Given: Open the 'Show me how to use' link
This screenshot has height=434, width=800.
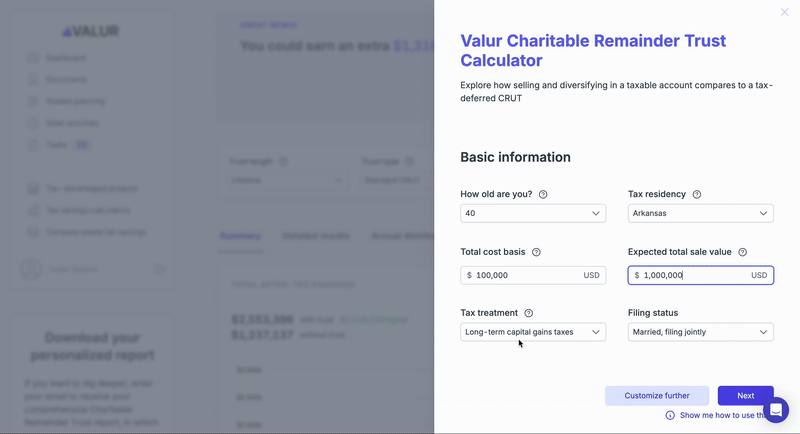Looking at the screenshot, I should pyautogui.click(x=722, y=415).
